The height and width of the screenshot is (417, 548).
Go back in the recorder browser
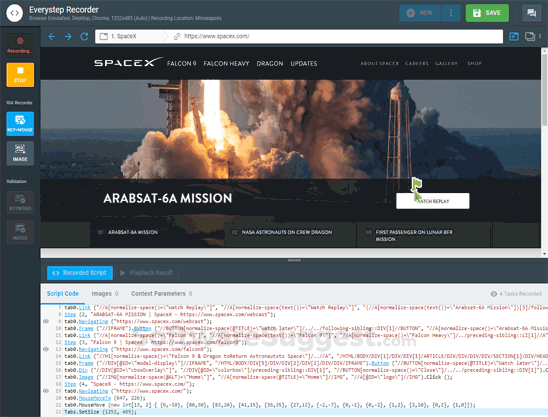(x=52, y=36)
